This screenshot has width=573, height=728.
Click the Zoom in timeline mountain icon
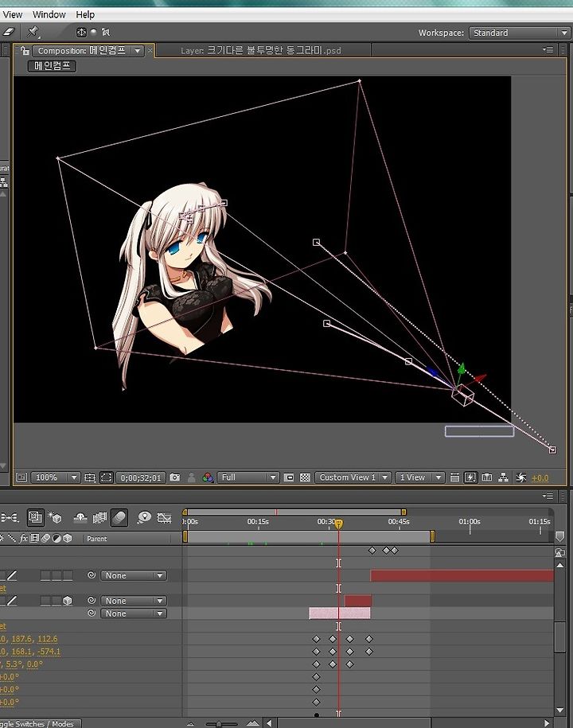pyautogui.click(x=253, y=723)
